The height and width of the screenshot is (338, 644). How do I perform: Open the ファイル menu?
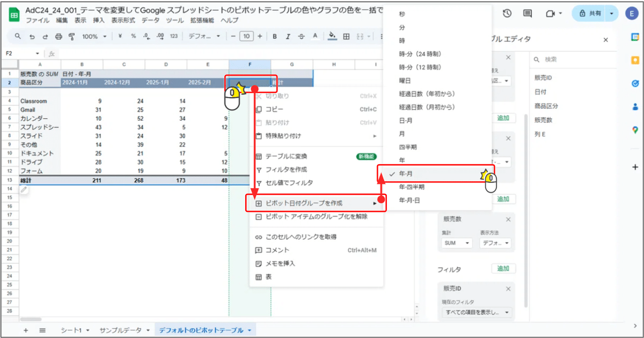coord(38,20)
